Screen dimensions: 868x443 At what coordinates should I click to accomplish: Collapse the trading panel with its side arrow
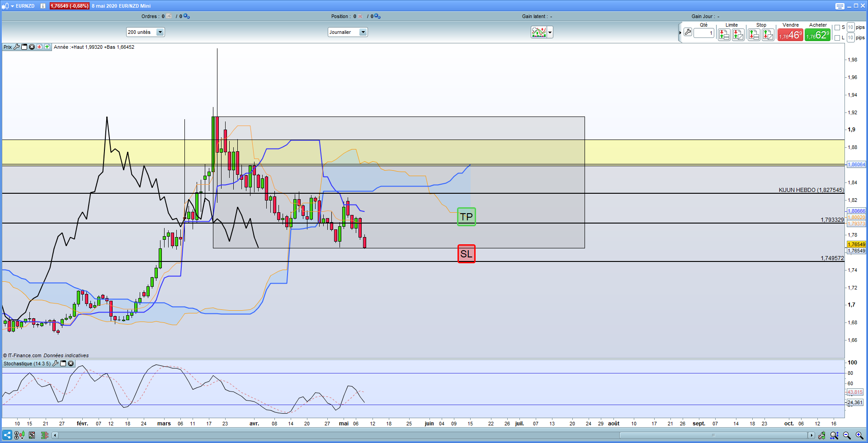point(680,33)
